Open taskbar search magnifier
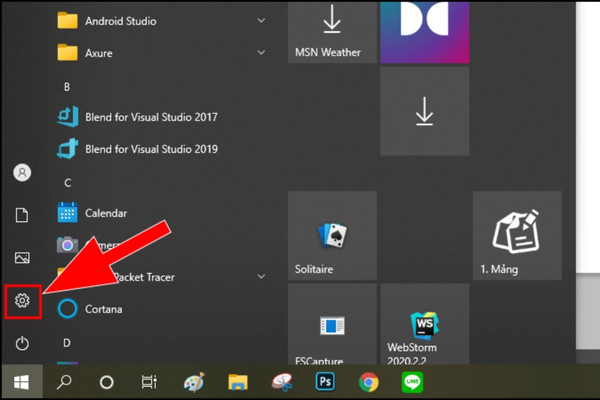 pos(64,382)
